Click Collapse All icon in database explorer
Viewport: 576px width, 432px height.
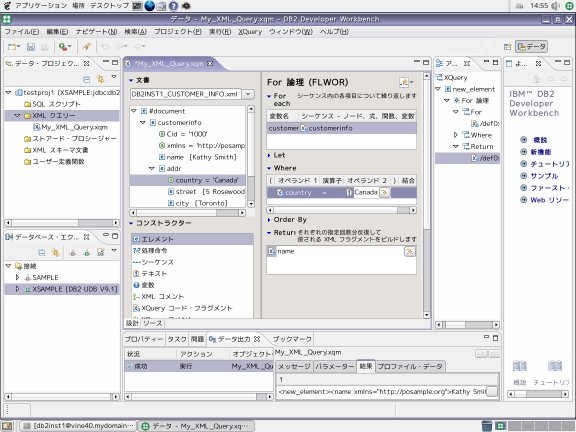click(x=42, y=252)
